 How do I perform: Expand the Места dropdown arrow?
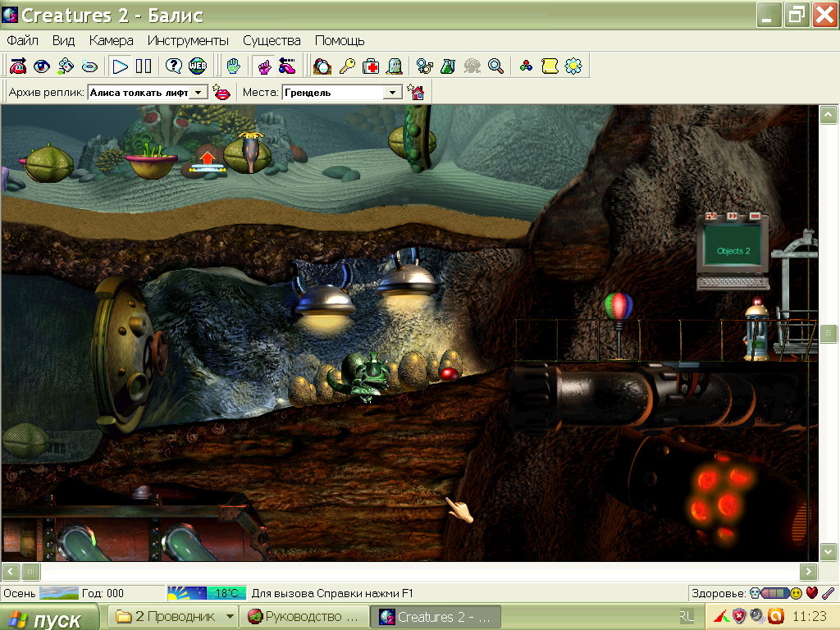(393, 93)
